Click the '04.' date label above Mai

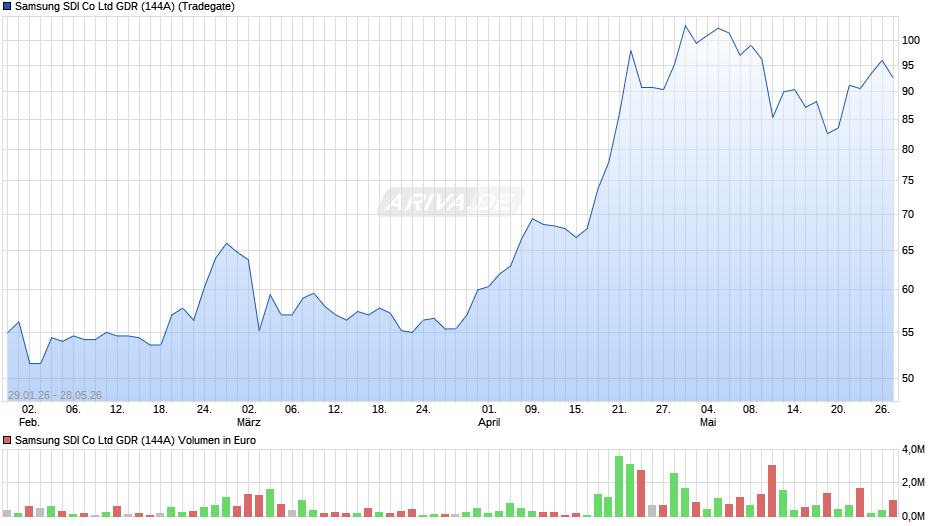(708, 409)
